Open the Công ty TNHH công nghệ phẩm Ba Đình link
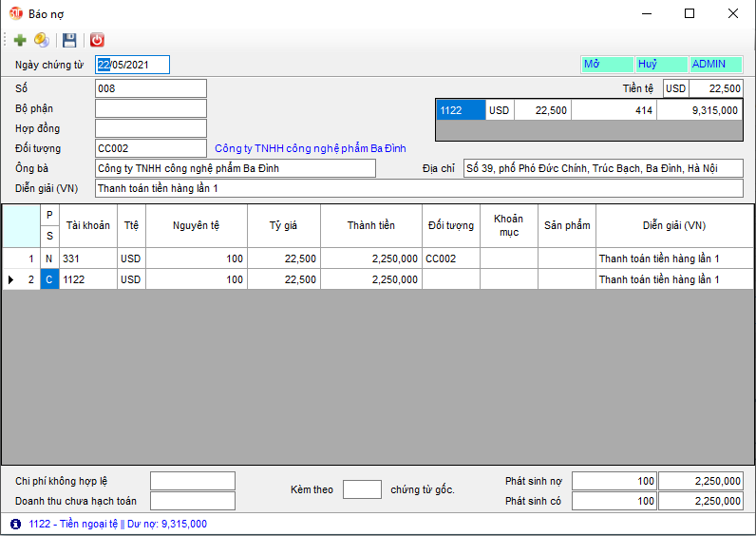 point(311,148)
